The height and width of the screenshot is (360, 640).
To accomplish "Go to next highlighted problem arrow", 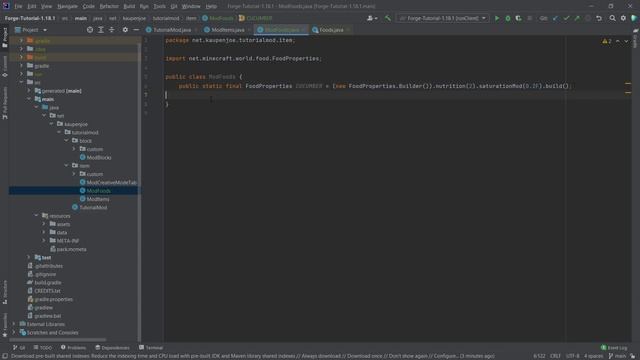I will coord(626,41).
